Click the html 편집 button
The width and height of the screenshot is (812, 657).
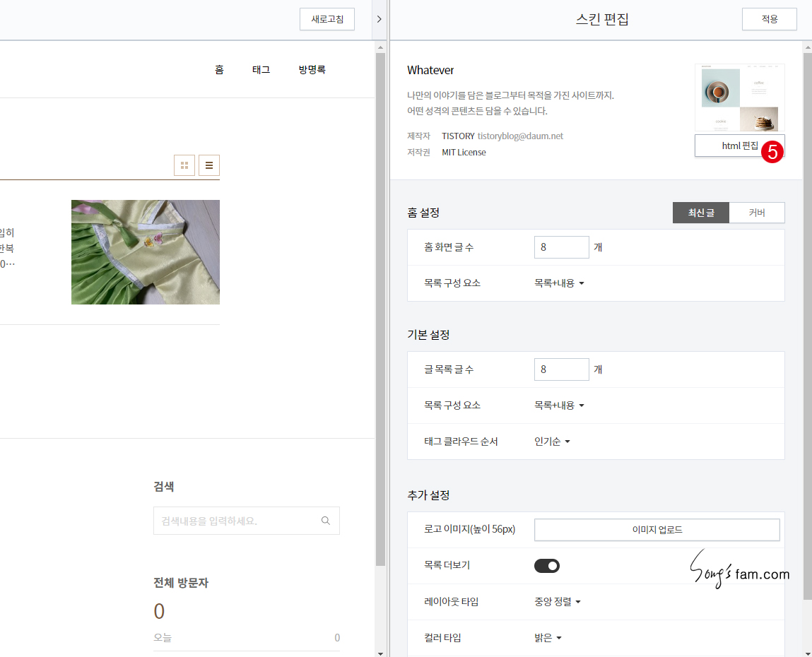pos(739,146)
